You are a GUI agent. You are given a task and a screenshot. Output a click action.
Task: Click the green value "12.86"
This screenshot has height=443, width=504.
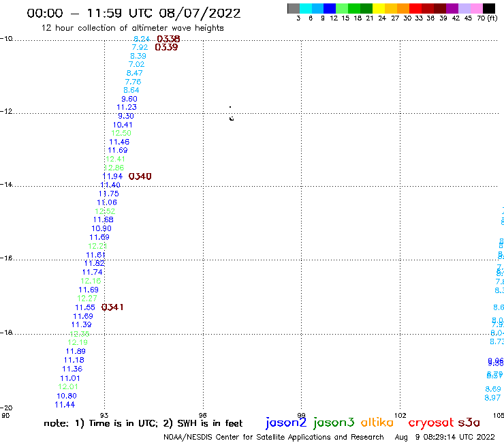point(114,168)
